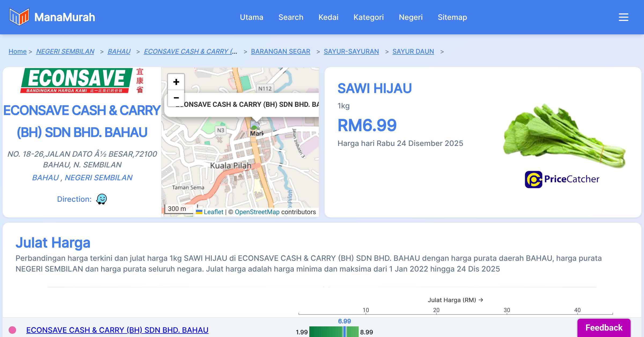644x337 pixels.
Task: Open the Kategori menu item
Action: click(368, 17)
